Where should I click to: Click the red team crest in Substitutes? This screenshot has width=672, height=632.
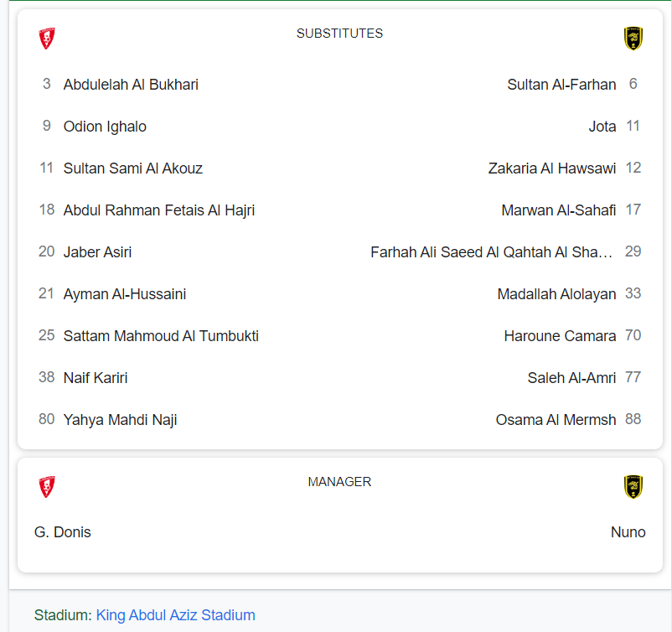pyautogui.click(x=47, y=39)
